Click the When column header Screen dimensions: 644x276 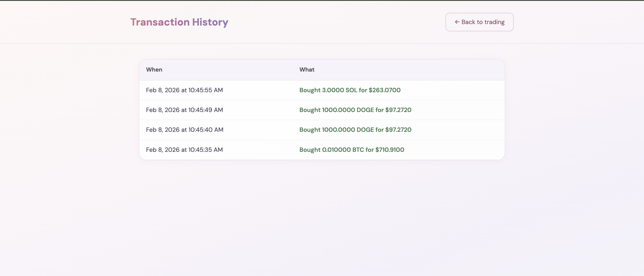point(154,70)
